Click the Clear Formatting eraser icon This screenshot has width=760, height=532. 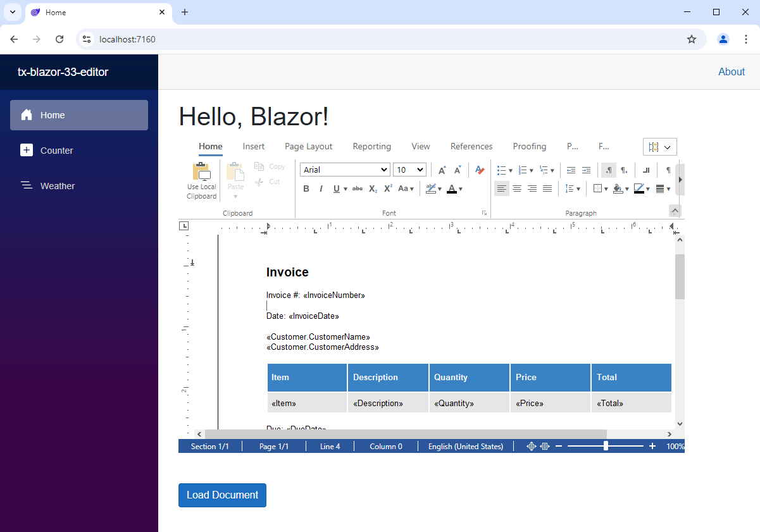[x=480, y=170]
